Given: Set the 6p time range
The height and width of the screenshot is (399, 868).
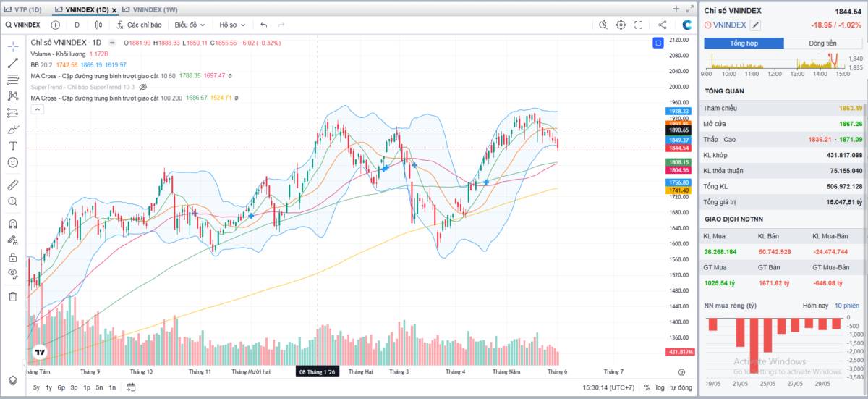Looking at the screenshot, I should pos(61,387).
